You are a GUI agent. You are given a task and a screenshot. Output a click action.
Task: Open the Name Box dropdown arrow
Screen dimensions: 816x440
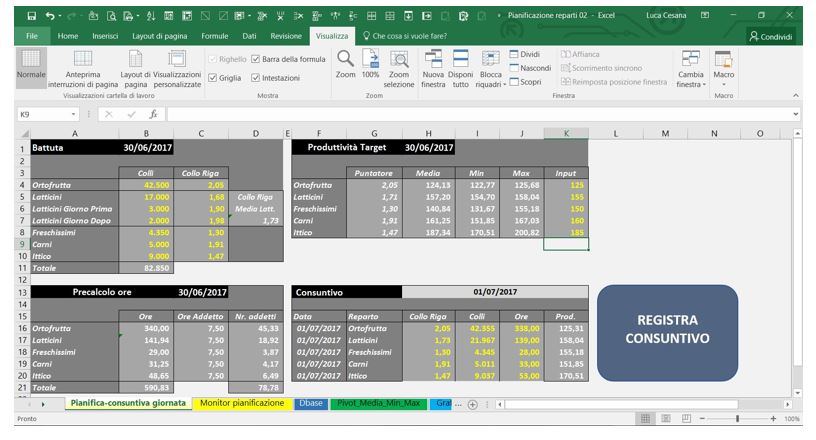73,114
